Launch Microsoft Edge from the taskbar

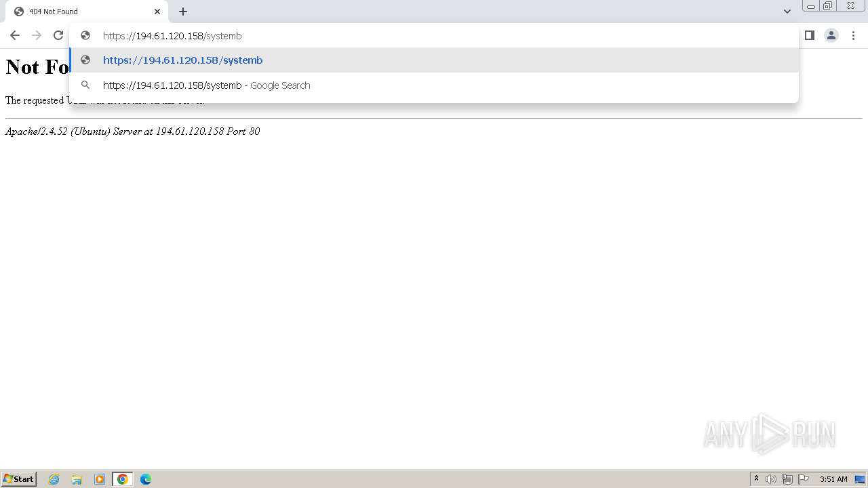point(146,479)
